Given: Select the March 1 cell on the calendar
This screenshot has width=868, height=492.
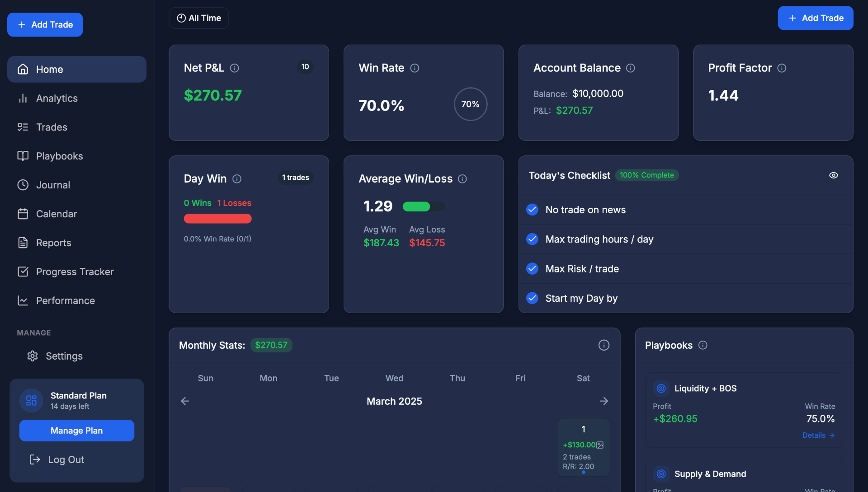Looking at the screenshot, I should [x=583, y=447].
